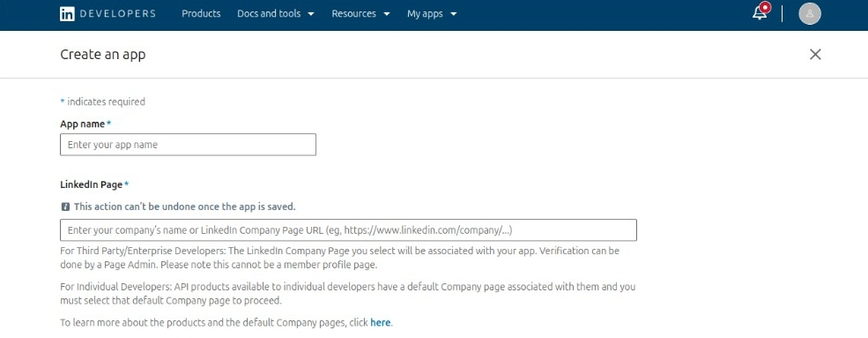Click the 'Create an app' heading
Screen dimensions: 868x338
[103, 55]
